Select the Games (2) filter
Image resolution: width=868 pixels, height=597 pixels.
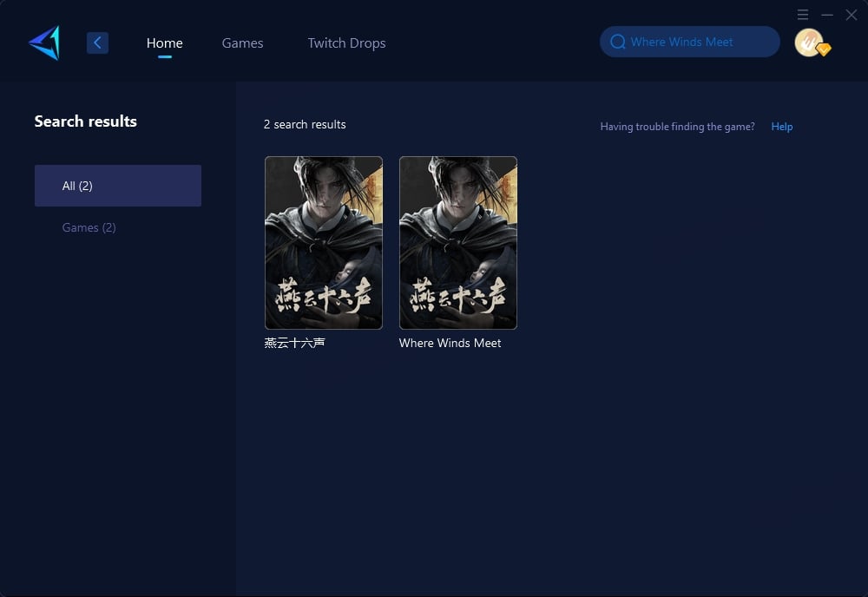(x=89, y=227)
